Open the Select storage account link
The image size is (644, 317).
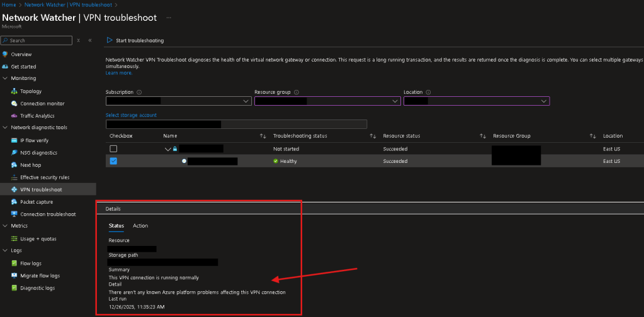(131, 115)
